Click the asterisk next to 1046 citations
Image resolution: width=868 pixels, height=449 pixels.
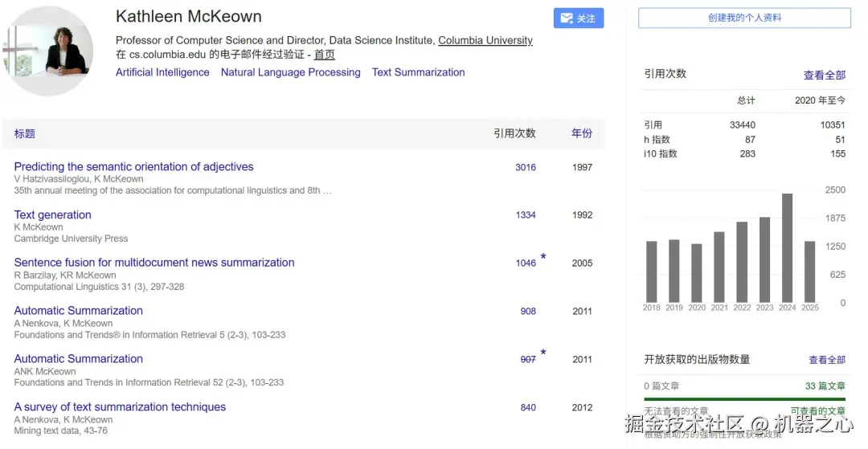(543, 258)
